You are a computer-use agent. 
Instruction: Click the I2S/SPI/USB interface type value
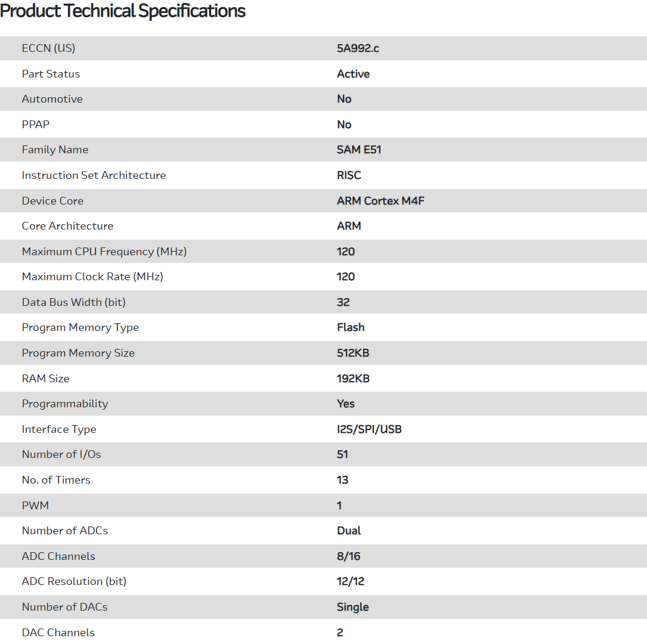click(x=369, y=429)
